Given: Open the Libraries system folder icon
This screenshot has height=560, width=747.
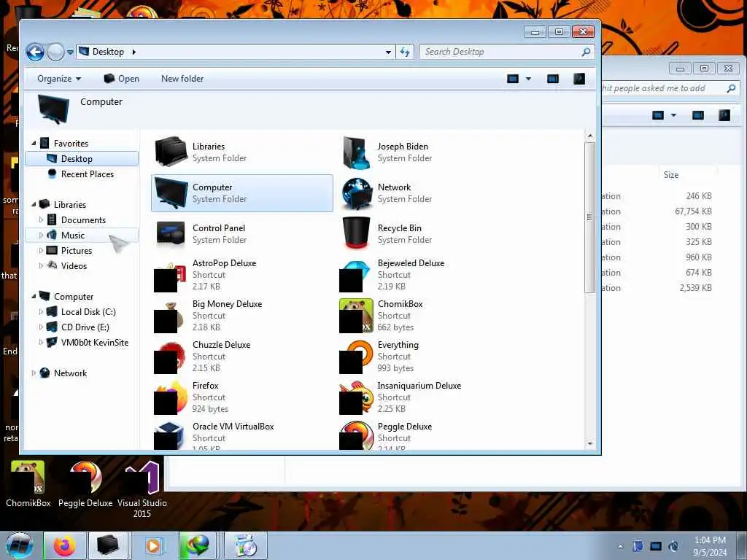Looking at the screenshot, I should [x=171, y=152].
